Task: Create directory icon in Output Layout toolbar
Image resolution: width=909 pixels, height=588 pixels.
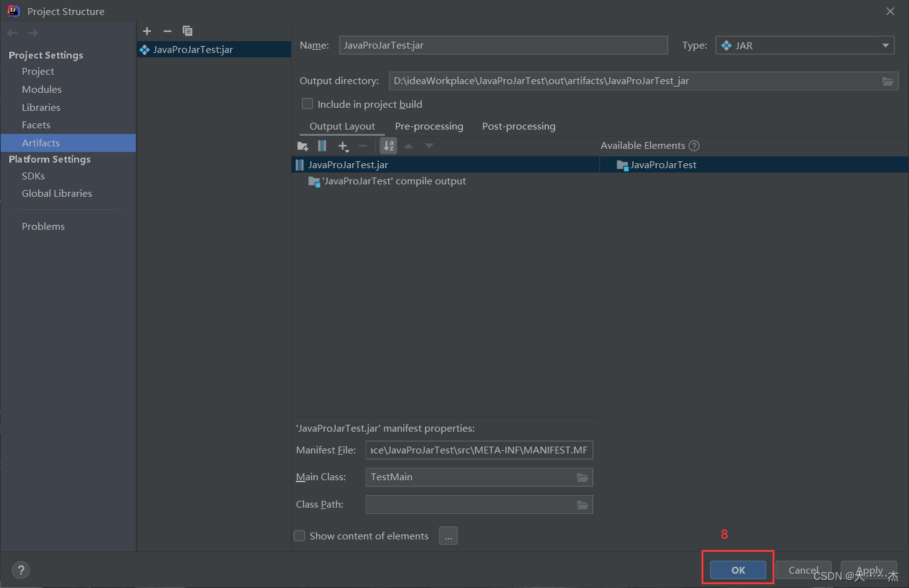Action: pyautogui.click(x=303, y=146)
